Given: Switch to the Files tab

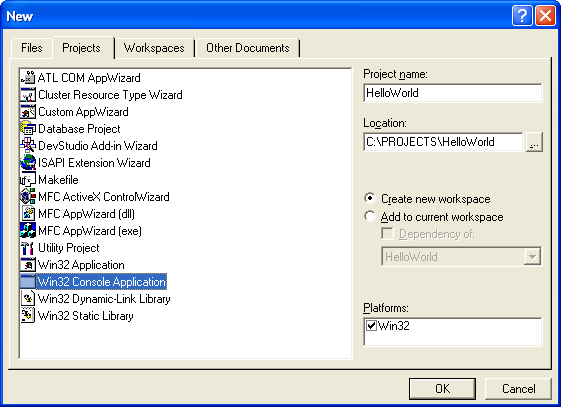Looking at the screenshot, I should [x=31, y=48].
